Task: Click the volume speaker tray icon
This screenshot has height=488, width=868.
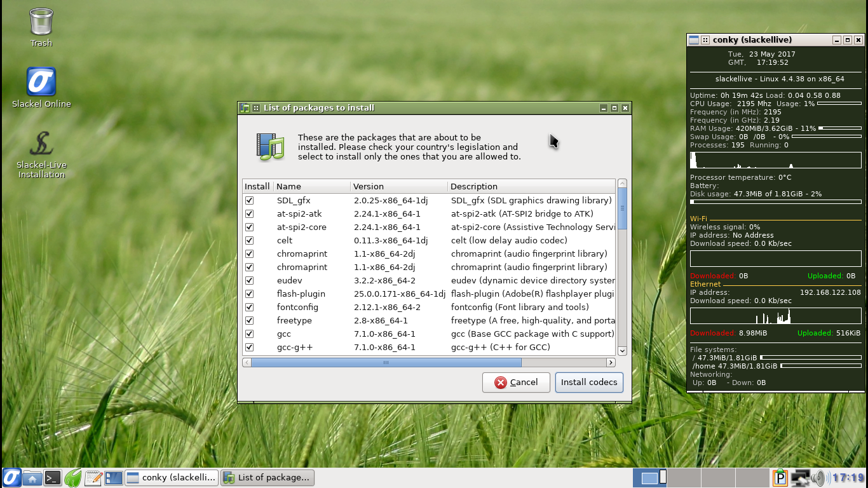Action: pos(819,477)
